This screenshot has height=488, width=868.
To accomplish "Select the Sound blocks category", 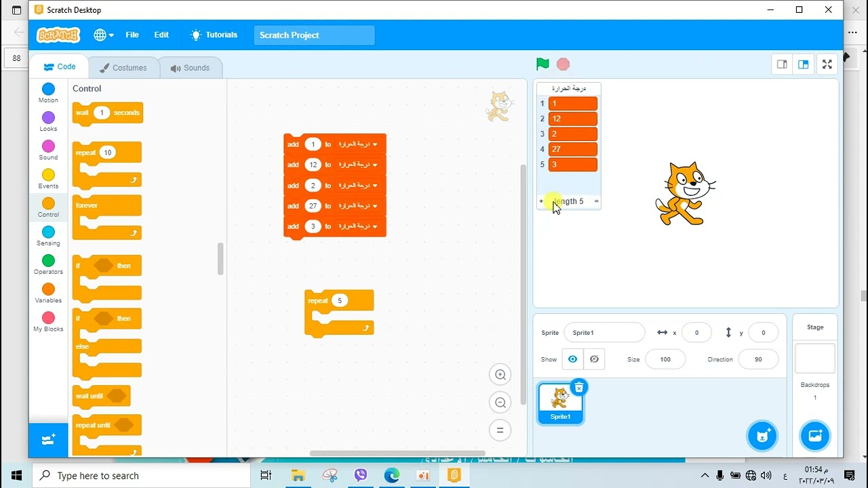I will coord(48,150).
